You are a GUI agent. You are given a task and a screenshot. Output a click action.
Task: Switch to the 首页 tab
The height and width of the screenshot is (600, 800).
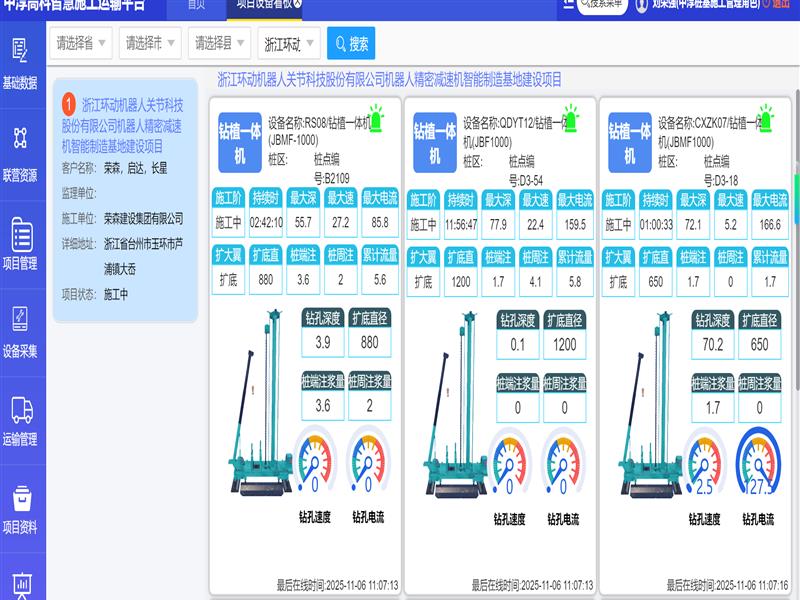[197, 5]
